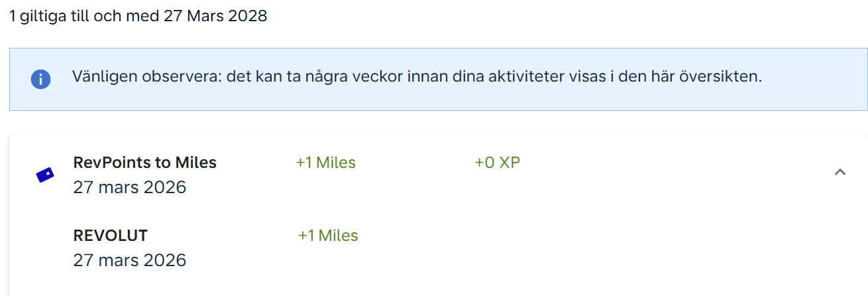Select the RevPoints to Miles activity title
The width and height of the screenshot is (868, 296).
click(x=144, y=163)
